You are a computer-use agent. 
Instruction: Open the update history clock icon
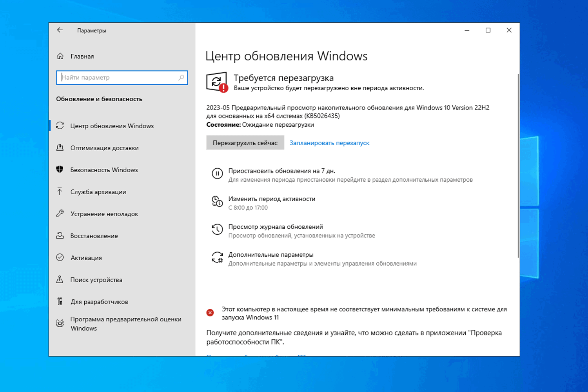point(217,229)
